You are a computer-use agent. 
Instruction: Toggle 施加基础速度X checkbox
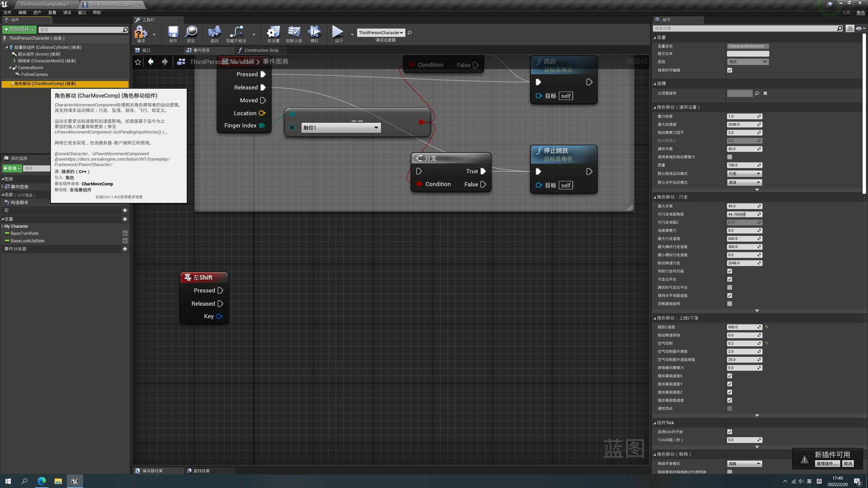(730, 376)
